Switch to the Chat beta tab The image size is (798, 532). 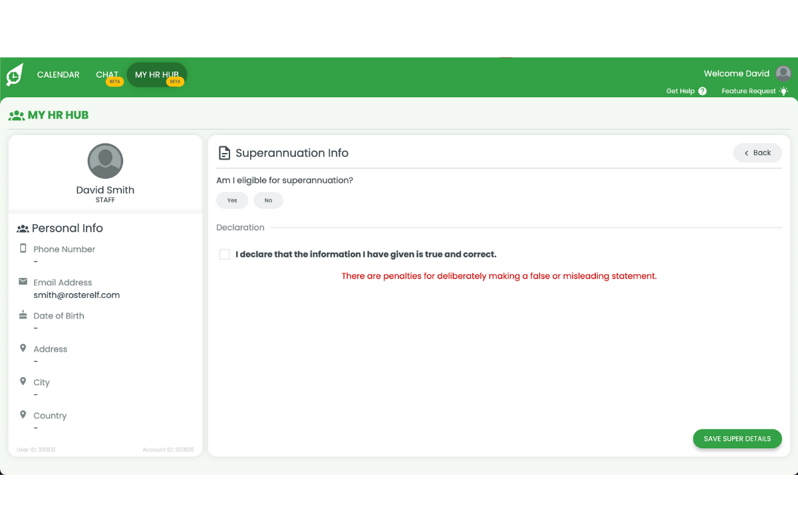(107, 75)
